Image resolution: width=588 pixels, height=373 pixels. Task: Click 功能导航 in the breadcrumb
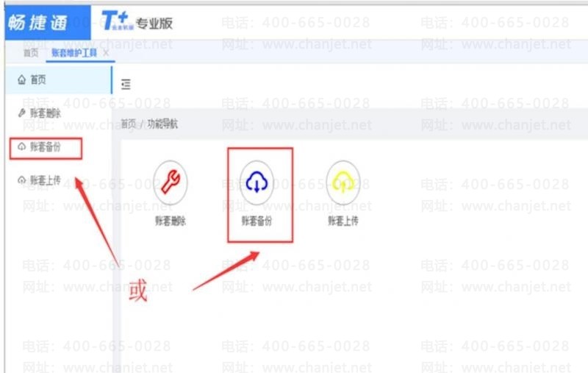(162, 124)
